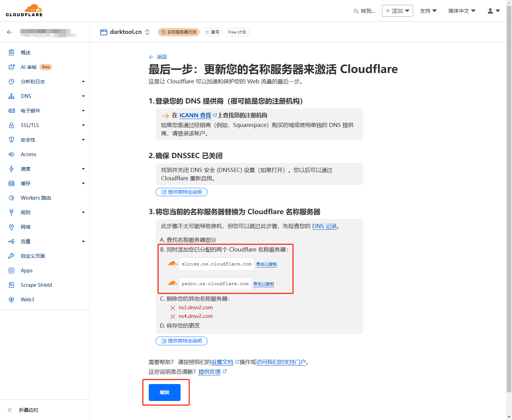512x420 pixels.
Task: Click the Web3 icon in sidebar
Action: (11, 300)
